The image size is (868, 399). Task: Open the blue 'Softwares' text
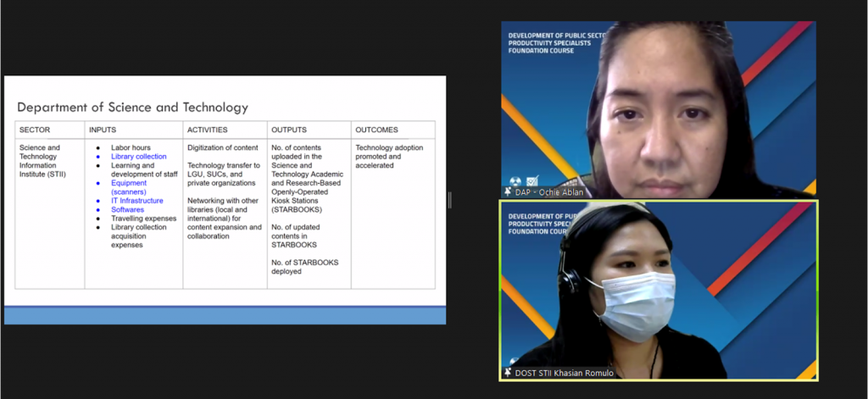127,210
